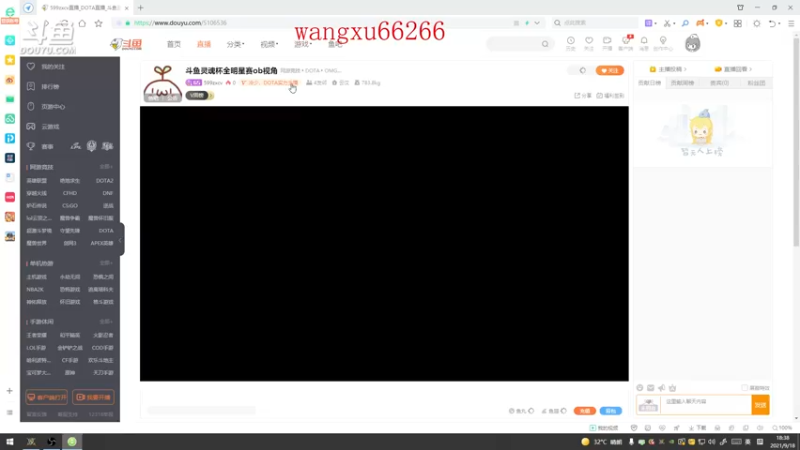Select DOTA2 category in sidebar
The height and width of the screenshot is (450, 800).
(x=105, y=181)
